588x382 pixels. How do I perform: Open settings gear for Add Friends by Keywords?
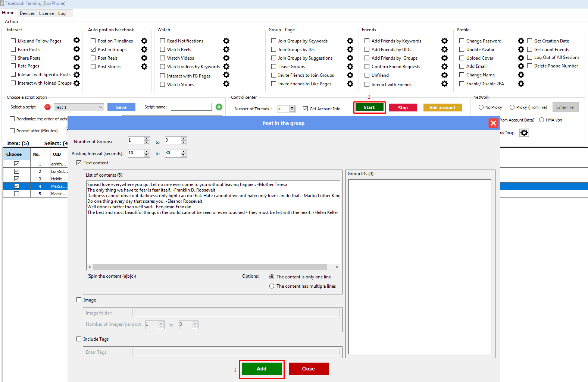[x=444, y=41]
